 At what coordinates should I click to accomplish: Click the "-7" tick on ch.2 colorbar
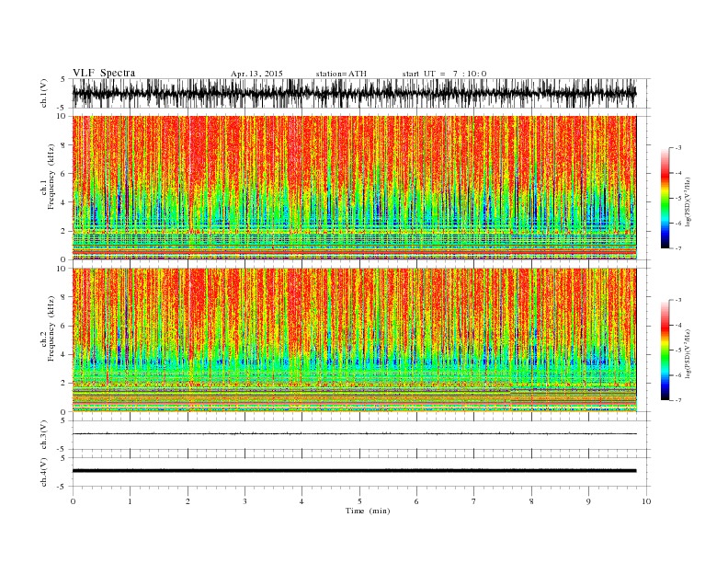pyautogui.click(x=677, y=400)
